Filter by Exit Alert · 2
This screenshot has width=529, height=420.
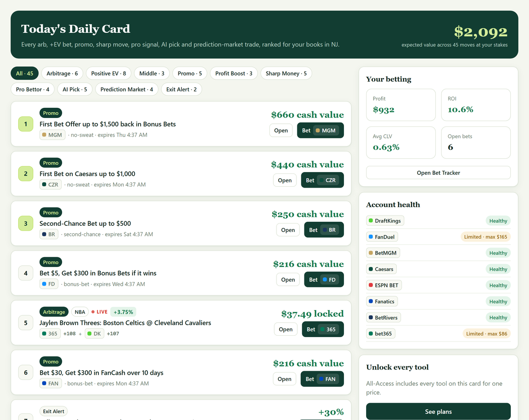pyautogui.click(x=182, y=89)
